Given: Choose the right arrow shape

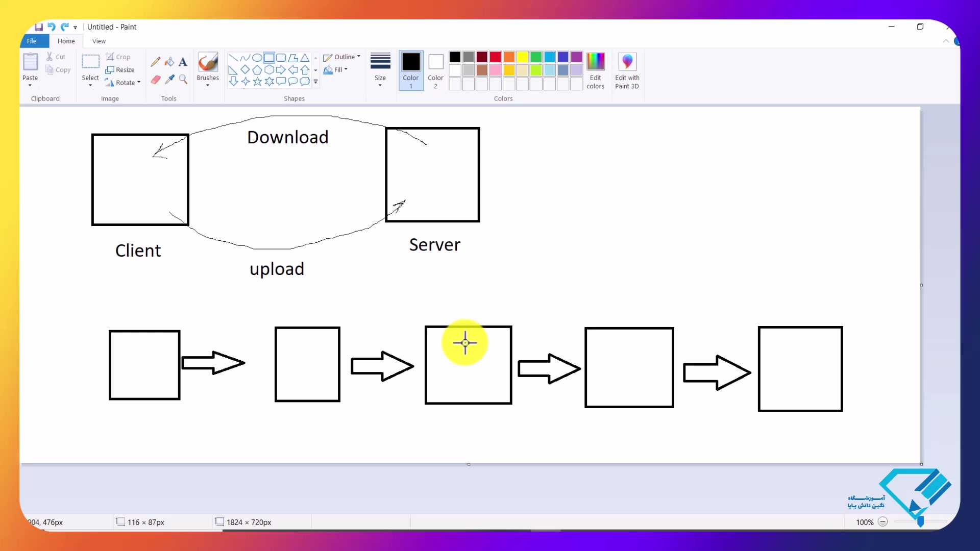Looking at the screenshot, I should coord(281,70).
